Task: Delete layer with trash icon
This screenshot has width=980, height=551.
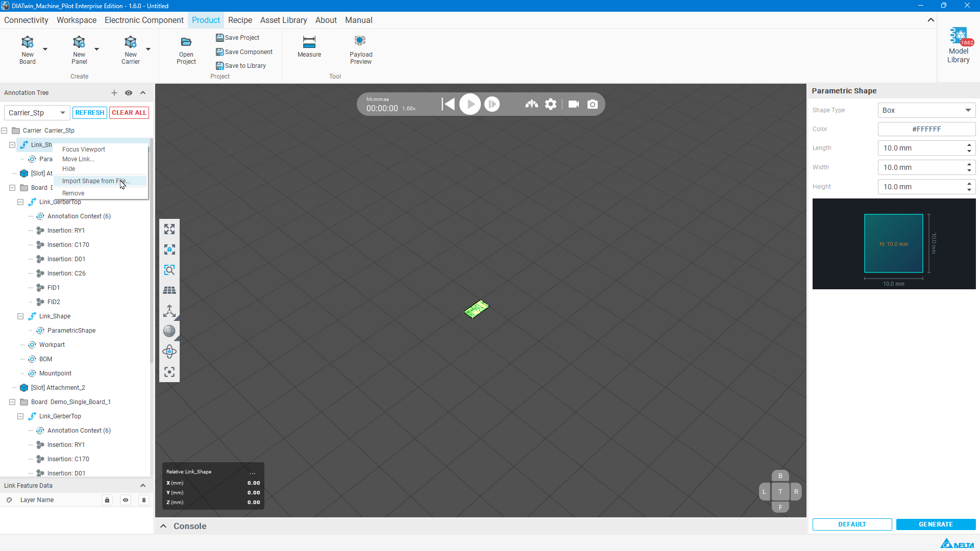Action: coord(144,500)
